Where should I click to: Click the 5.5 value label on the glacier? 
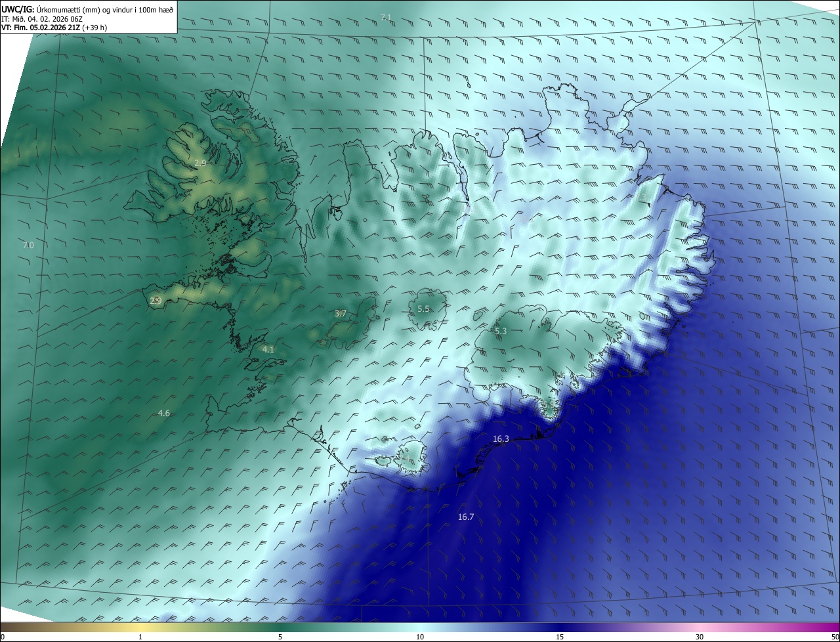[x=423, y=309]
